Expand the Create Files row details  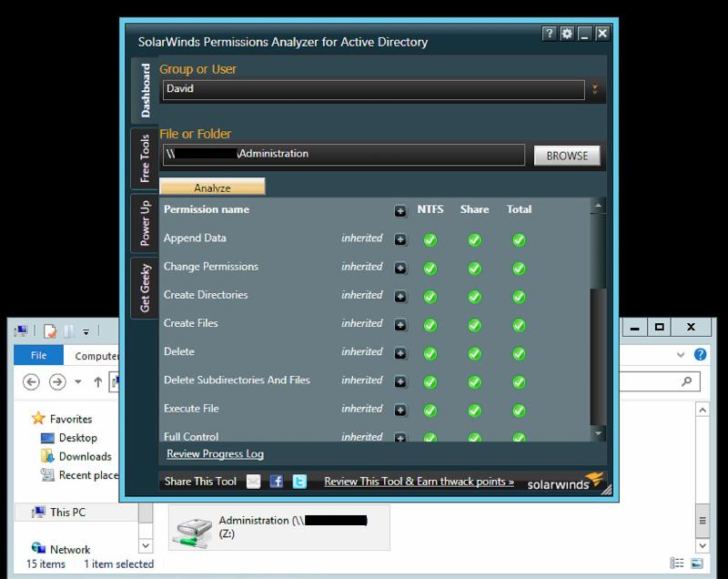pos(400,325)
